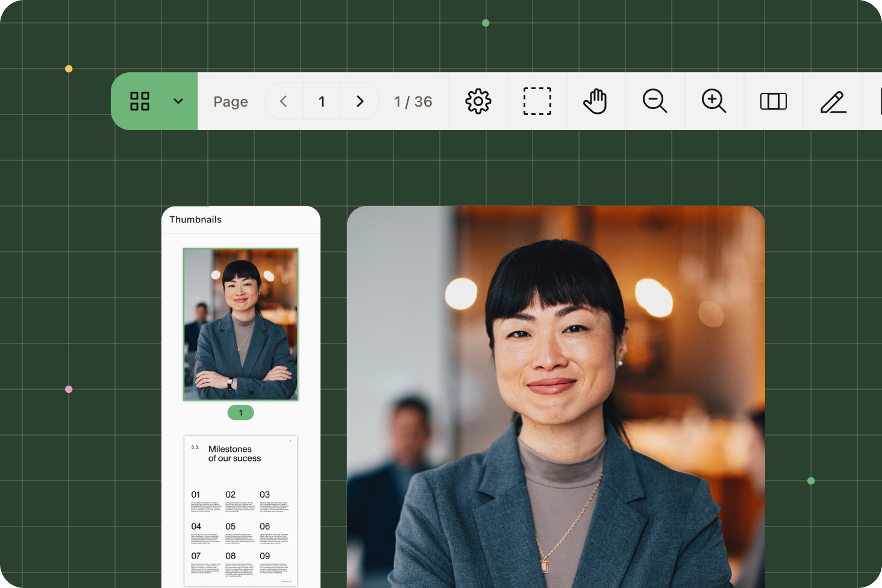Screen dimensions: 882x588
Task: Click the green active view mode button
Action: [140, 101]
